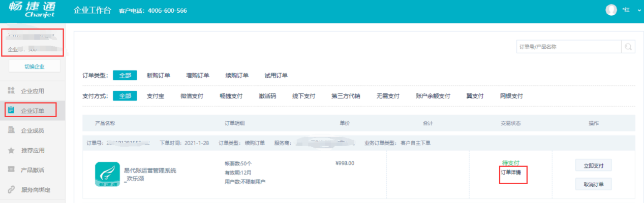Click the 切换企业 button
Image resolution: width=644 pixels, height=203 pixels.
(x=35, y=66)
